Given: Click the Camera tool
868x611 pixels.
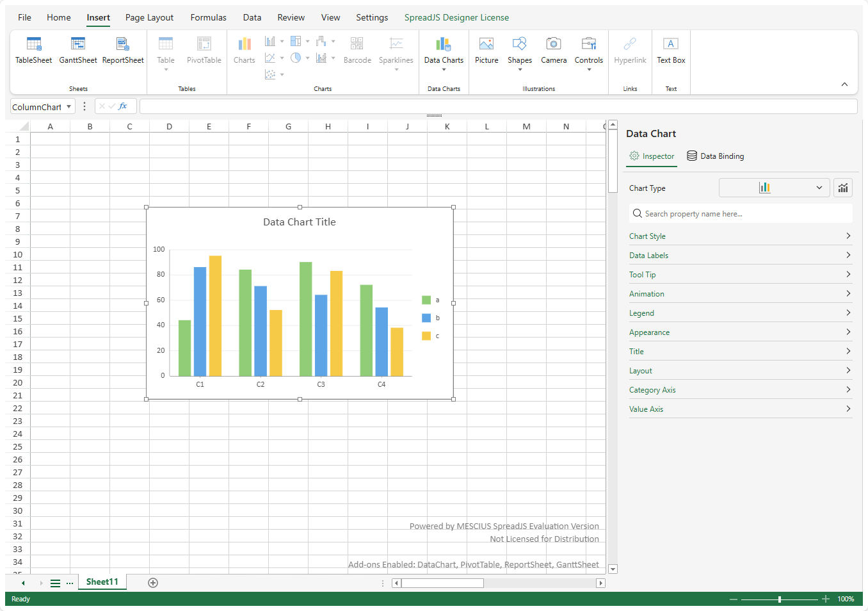Looking at the screenshot, I should [554, 50].
